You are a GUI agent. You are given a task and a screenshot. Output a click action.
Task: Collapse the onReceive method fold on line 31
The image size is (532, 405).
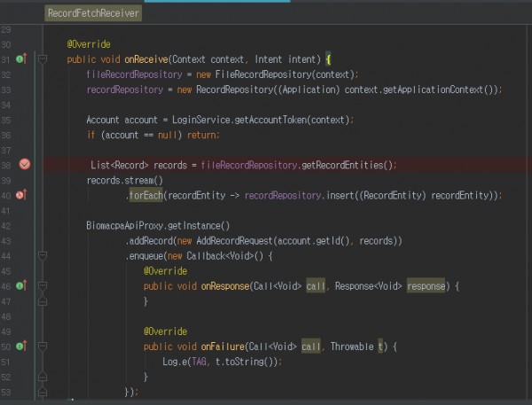coord(43,59)
